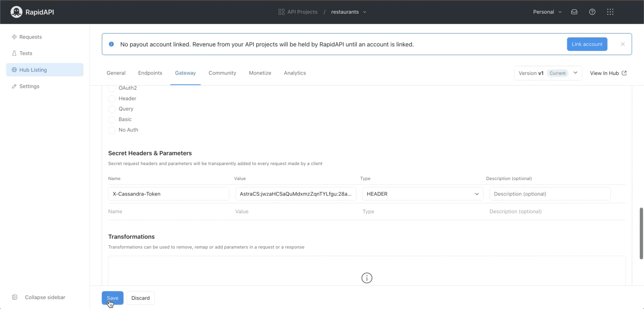
Task: Click the API Projects grid icon
Action: coord(281,12)
